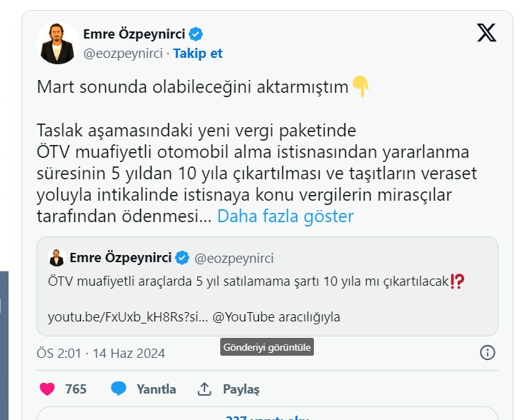Like the tweet with the heart icon

[x=47, y=389]
